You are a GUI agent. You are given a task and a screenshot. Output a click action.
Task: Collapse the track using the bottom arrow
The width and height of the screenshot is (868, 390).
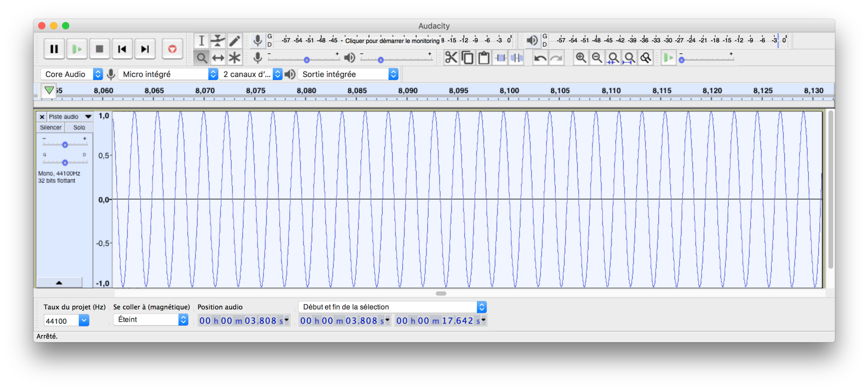59,283
